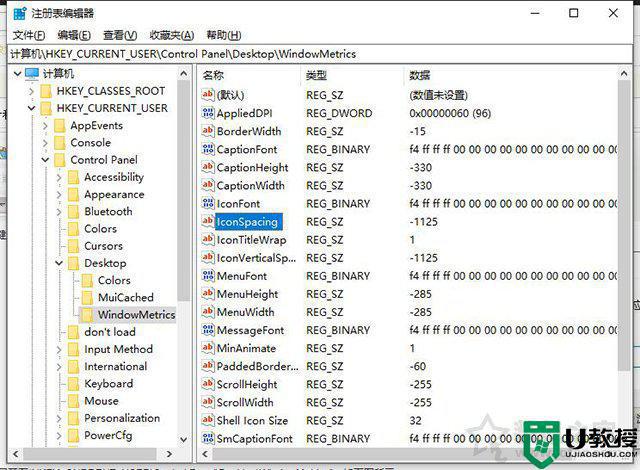Click tree pane scroll up arrow

pyautogui.click(x=184, y=74)
